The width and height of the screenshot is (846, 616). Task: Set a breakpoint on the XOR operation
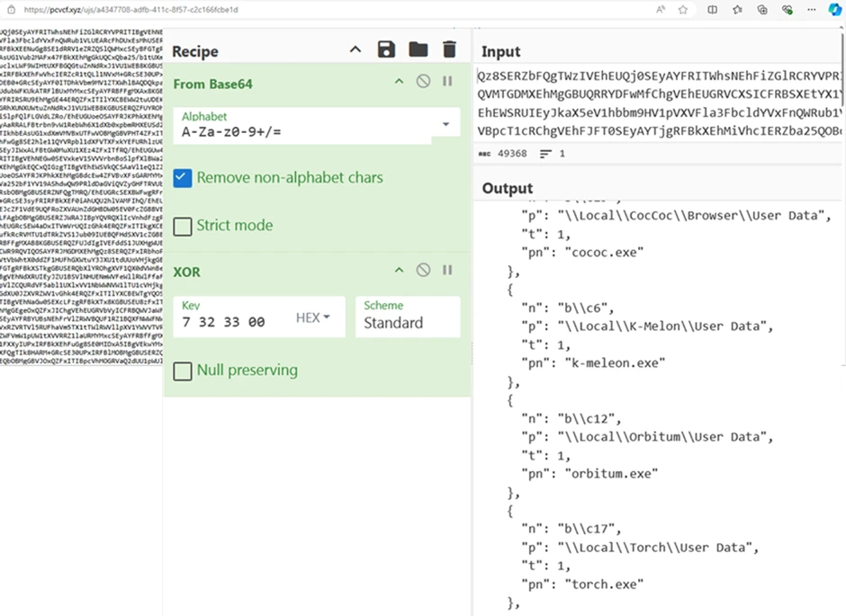coord(447,271)
